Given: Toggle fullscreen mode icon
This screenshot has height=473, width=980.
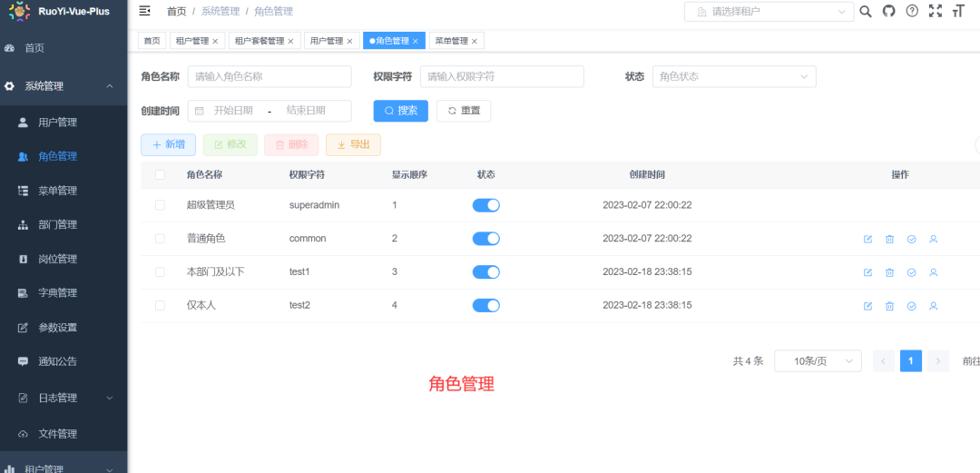Looking at the screenshot, I should coord(935,11).
